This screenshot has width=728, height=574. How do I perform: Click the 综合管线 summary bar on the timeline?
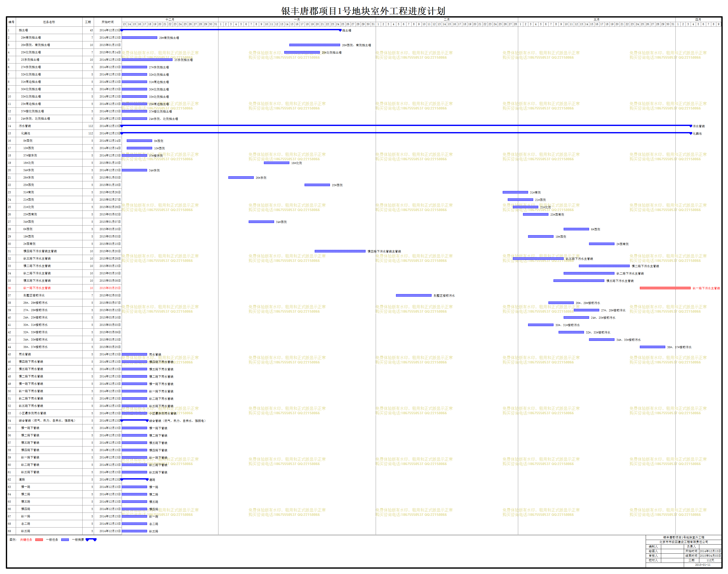(134, 420)
